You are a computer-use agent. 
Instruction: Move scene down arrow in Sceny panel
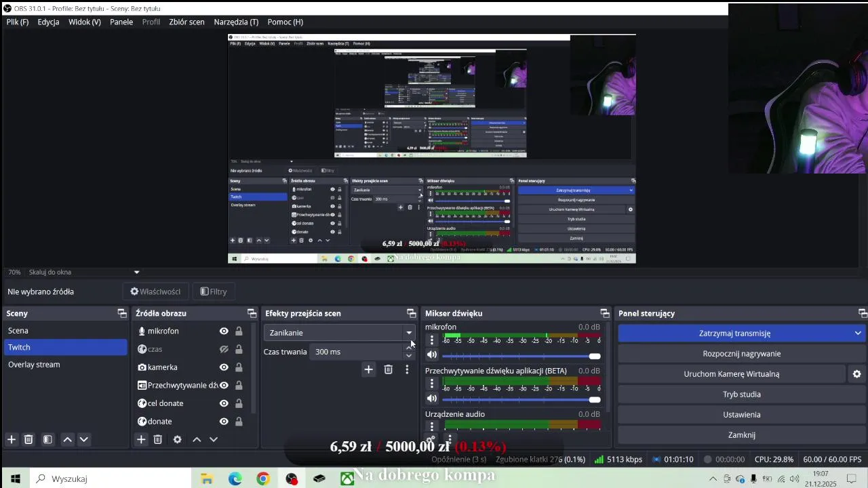[84, 439]
